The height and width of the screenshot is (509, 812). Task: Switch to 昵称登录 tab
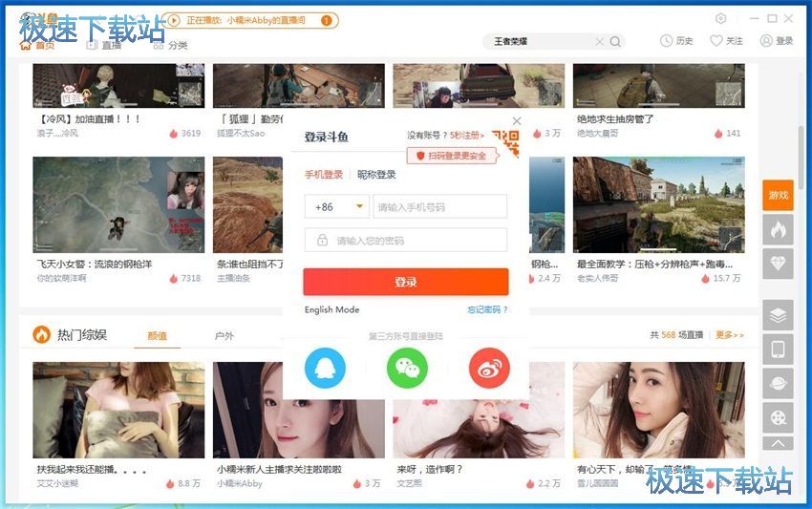pyautogui.click(x=376, y=175)
